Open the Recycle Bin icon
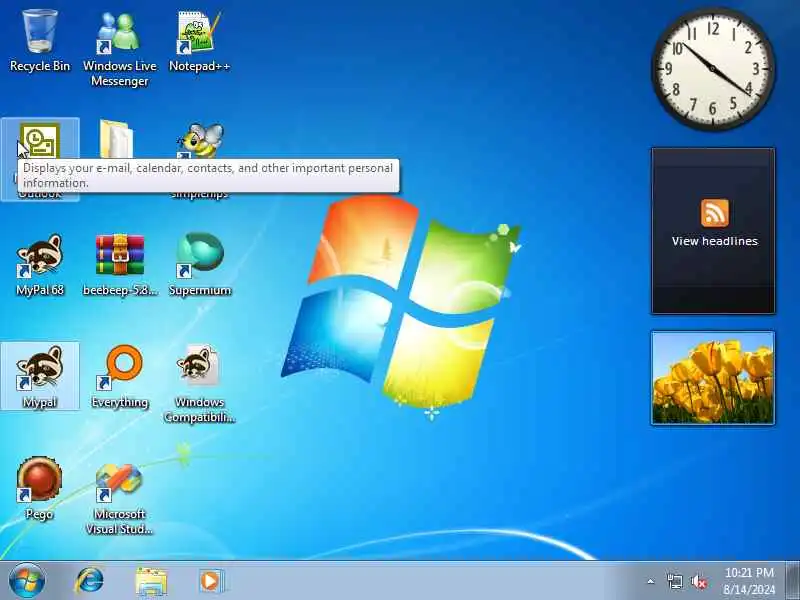800x600 pixels. point(40,41)
